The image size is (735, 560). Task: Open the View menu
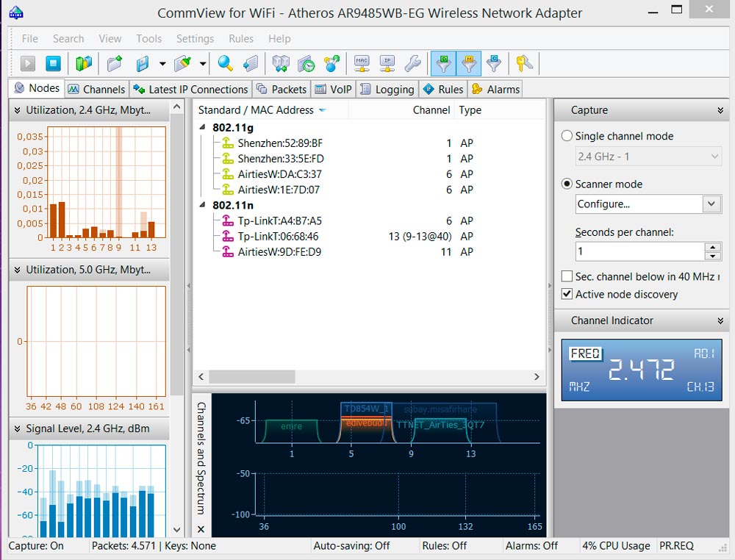pyautogui.click(x=110, y=38)
